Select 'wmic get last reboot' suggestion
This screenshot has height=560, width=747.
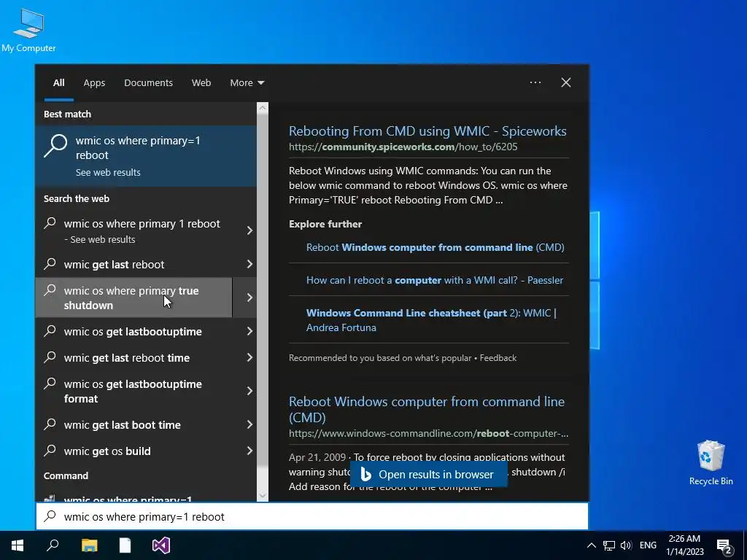(x=134, y=264)
